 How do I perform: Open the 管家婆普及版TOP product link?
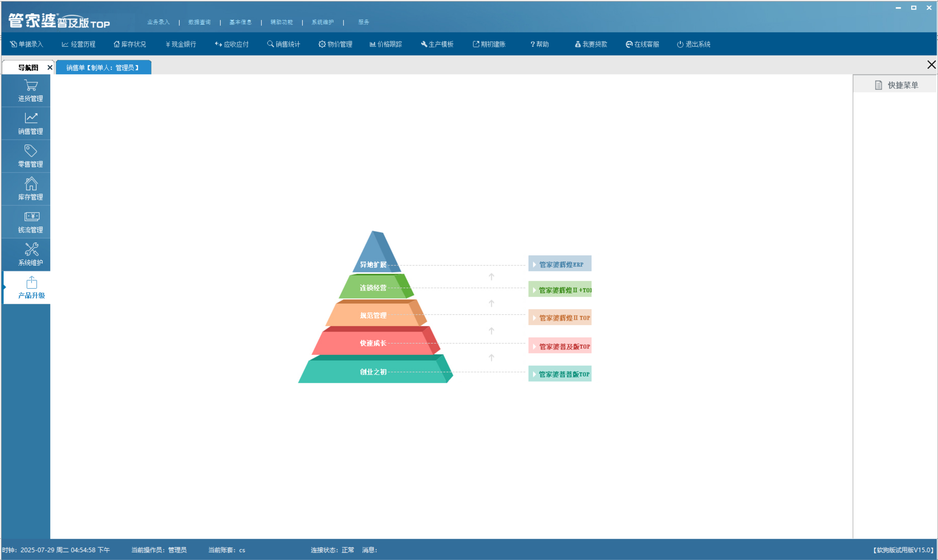[x=560, y=346]
